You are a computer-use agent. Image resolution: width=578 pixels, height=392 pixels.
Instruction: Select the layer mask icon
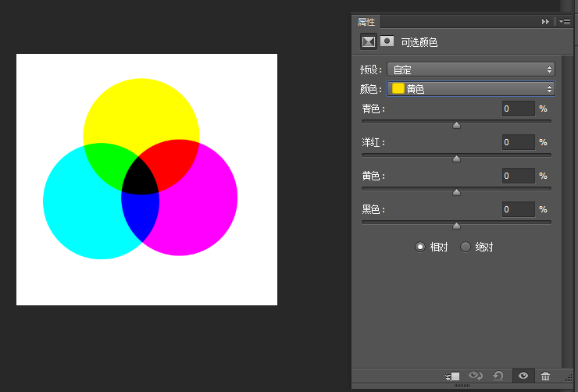387,41
